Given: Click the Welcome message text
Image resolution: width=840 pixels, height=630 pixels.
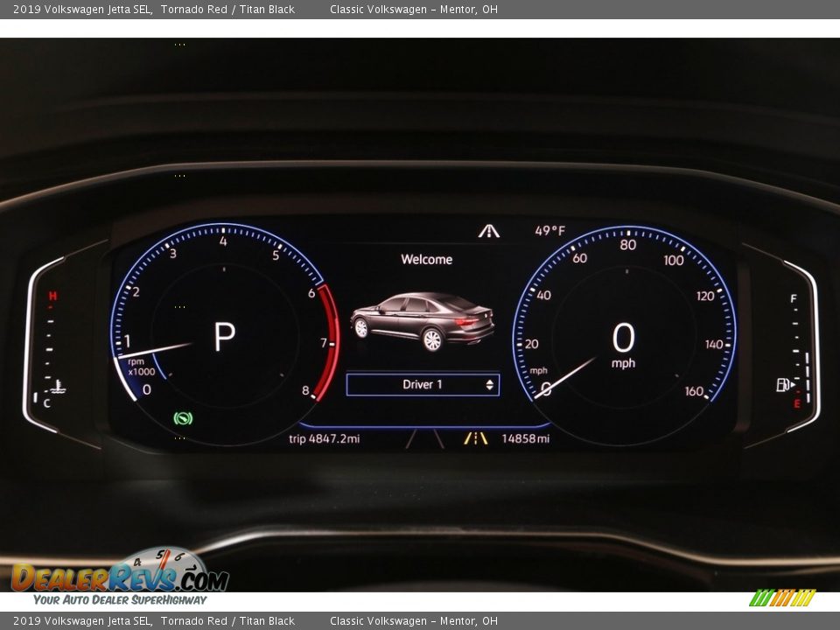Looking at the screenshot, I should [426, 259].
